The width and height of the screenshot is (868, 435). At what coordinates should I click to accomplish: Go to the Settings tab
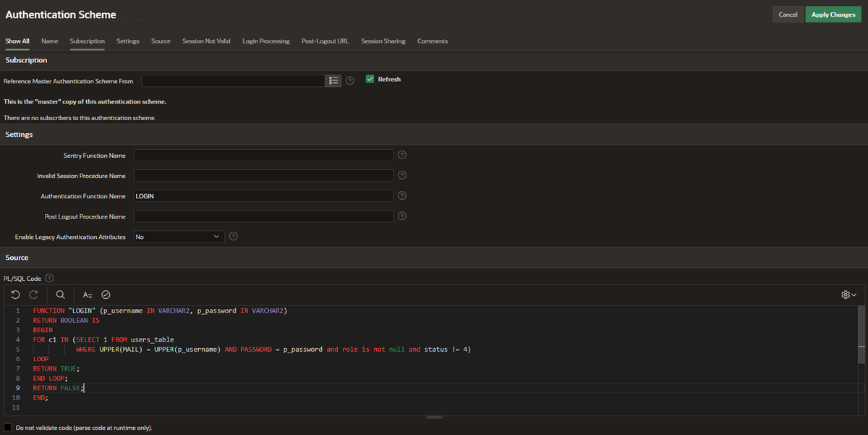pyautogui.click(x=128, y=41)
